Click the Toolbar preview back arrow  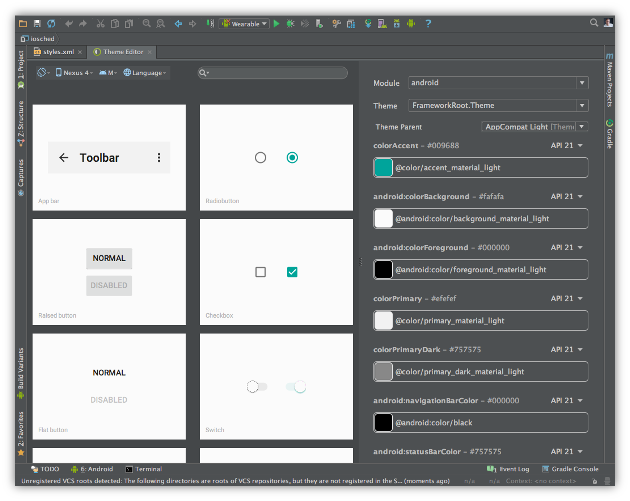tap(64, 158)
